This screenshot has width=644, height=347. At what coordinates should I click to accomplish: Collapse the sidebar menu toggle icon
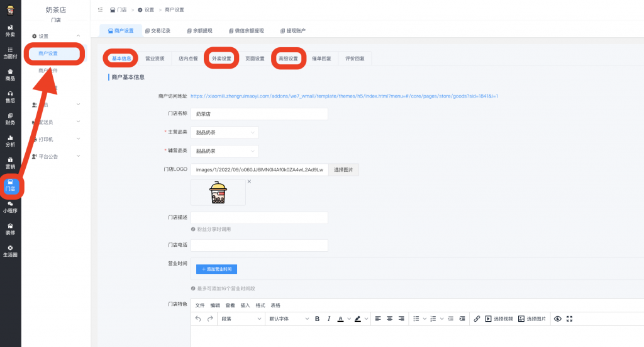[x=101, y=10]
